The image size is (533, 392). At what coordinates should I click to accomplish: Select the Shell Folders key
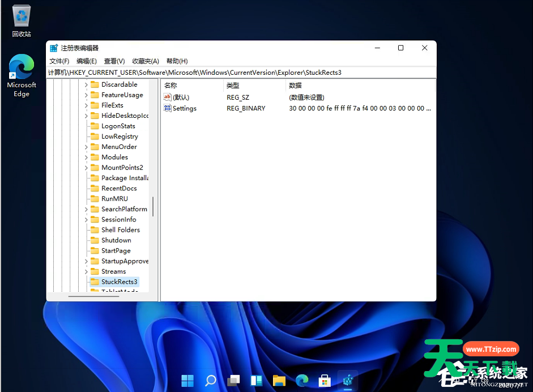pos(120,230)
